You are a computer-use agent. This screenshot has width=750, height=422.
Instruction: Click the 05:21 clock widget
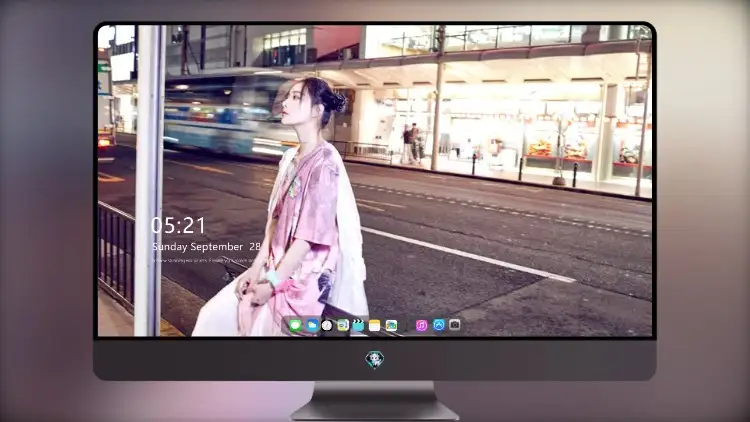178,225
